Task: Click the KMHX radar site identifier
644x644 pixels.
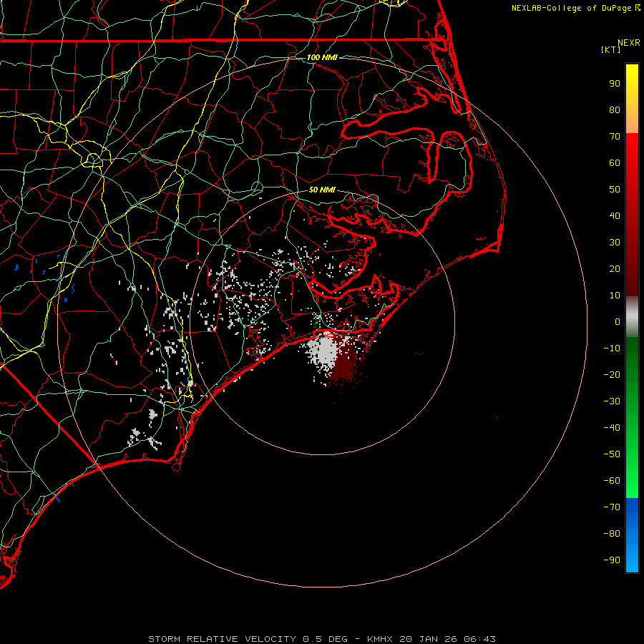Action: point(380,639)
